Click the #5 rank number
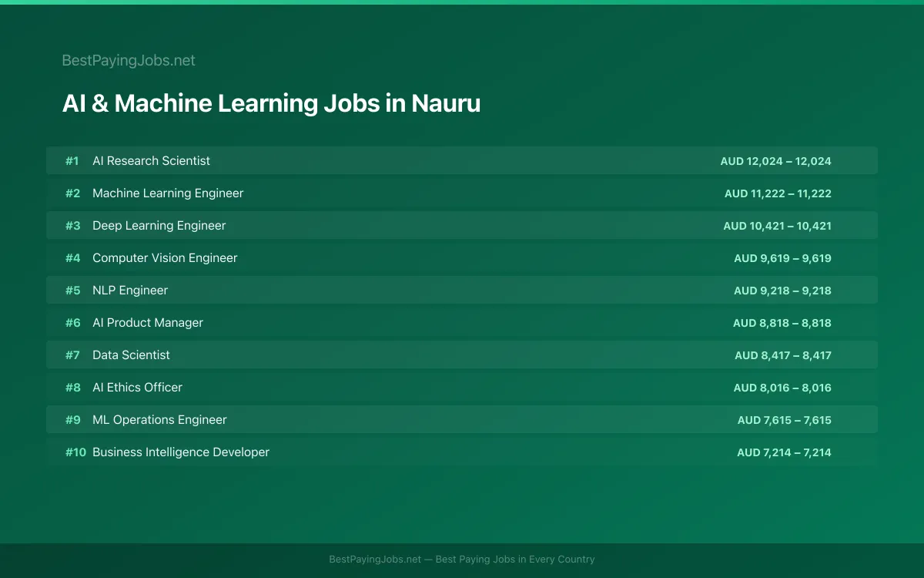924x578 pixels. pos(72,291)
